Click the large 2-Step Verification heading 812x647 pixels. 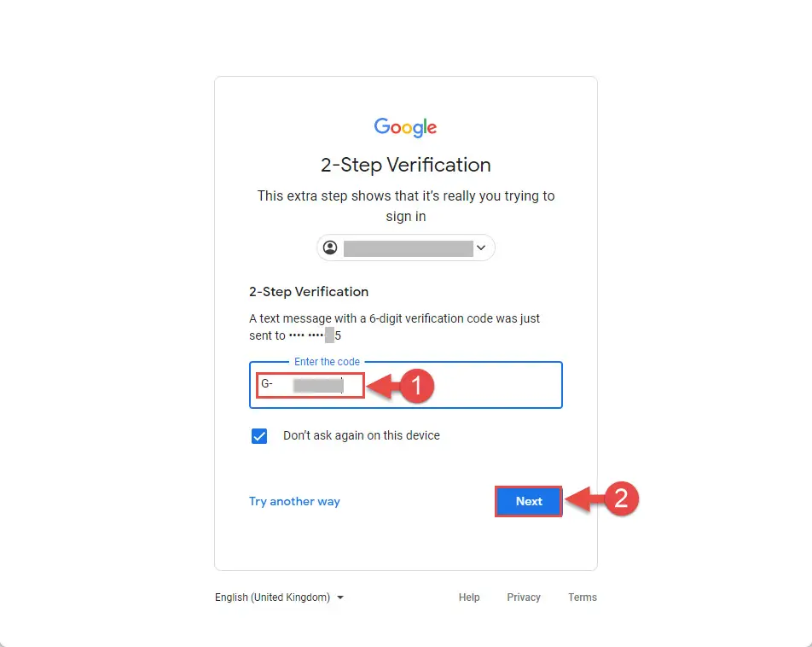pyautogui.click(x=405, y=165)
